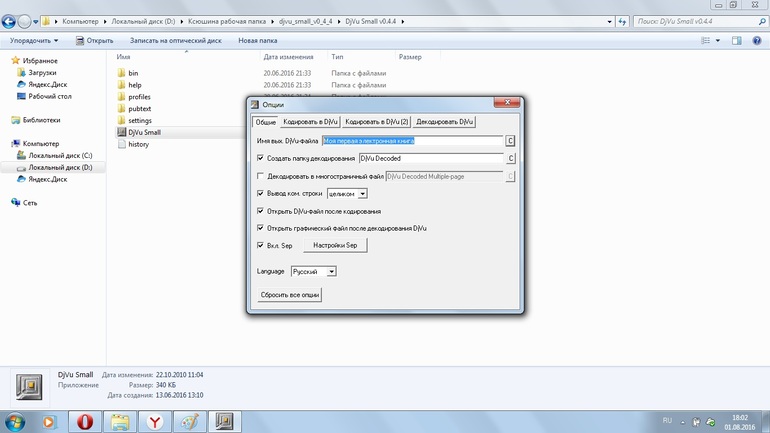Open Windows Media Player from the taskbar
Screen dimensions: 770x433
pyautogui.click(x=49, y=422)
